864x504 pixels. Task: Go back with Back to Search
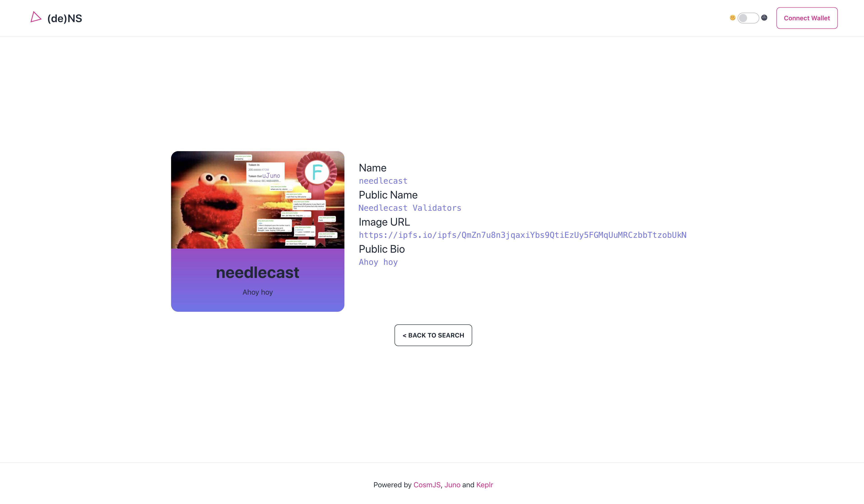pos(433,335)
